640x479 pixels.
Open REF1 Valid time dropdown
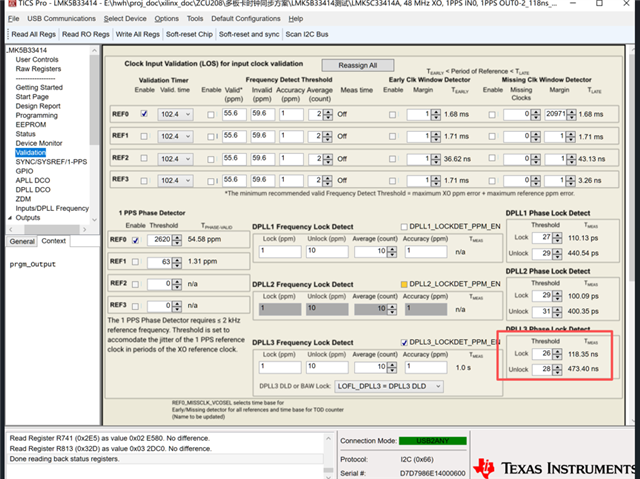(x=175, y=136)
